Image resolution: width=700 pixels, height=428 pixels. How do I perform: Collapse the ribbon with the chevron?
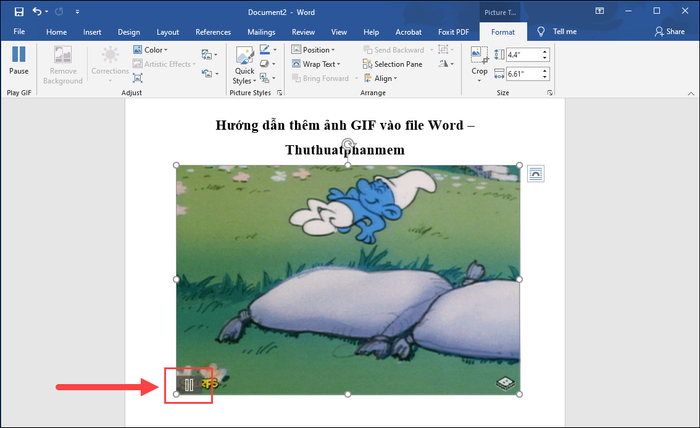point(691,93)
